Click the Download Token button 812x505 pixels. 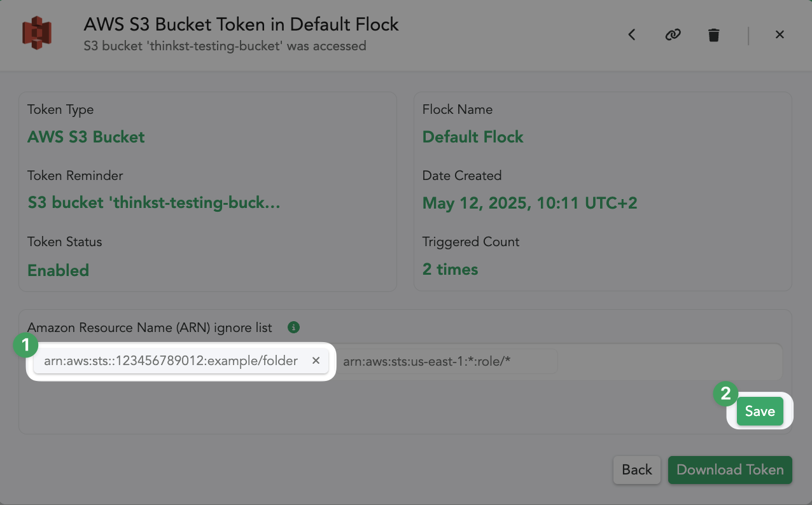pyautogui.click(x=730, y=470)
